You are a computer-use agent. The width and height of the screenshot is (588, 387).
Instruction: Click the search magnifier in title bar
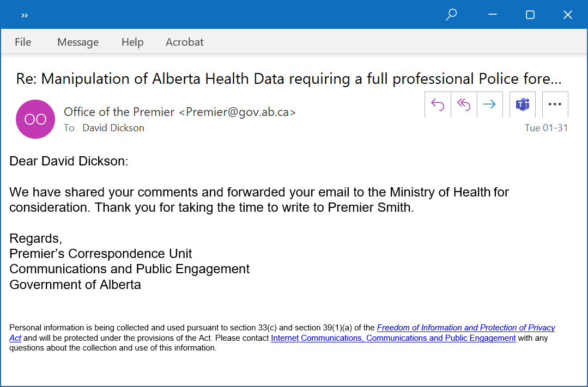(x=451, y=15)
